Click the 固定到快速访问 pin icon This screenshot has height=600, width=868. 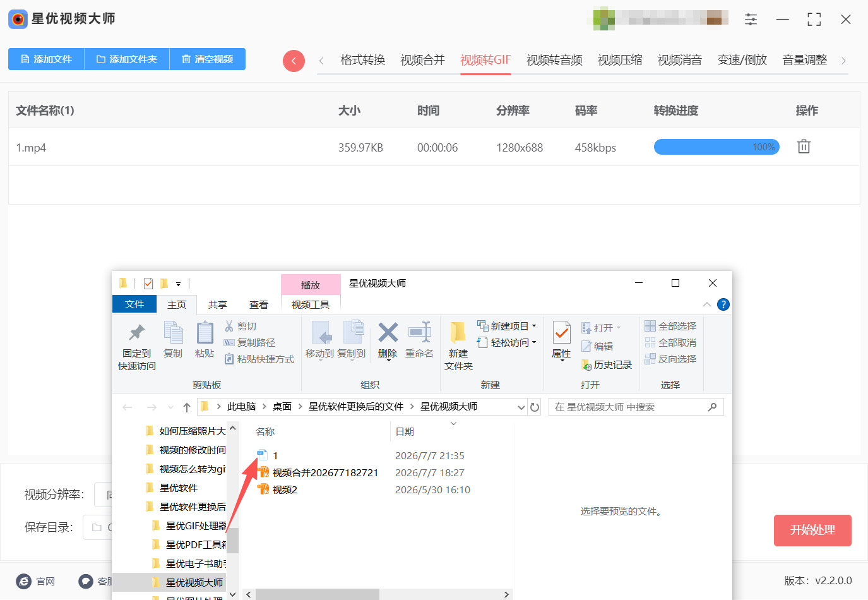pos(136,332)
